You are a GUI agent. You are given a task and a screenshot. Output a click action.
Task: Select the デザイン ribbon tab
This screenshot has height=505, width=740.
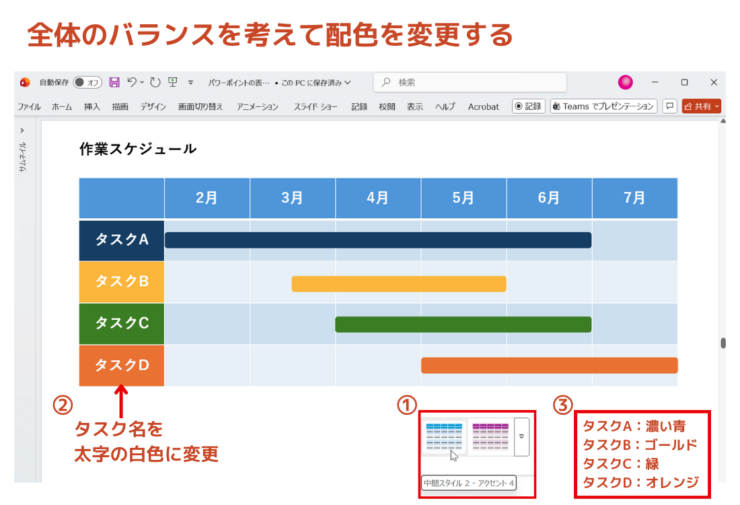click(153, 107)
